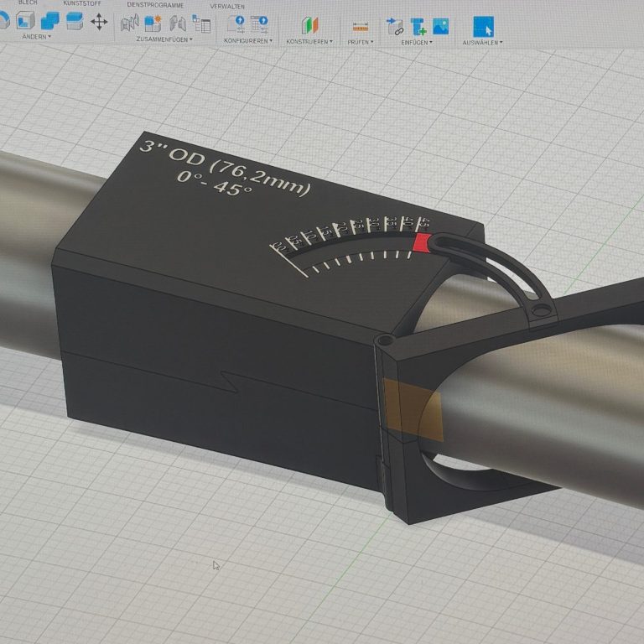
Task: Open the Prüfen dropdown menu
Action: [x=361, y=41]
